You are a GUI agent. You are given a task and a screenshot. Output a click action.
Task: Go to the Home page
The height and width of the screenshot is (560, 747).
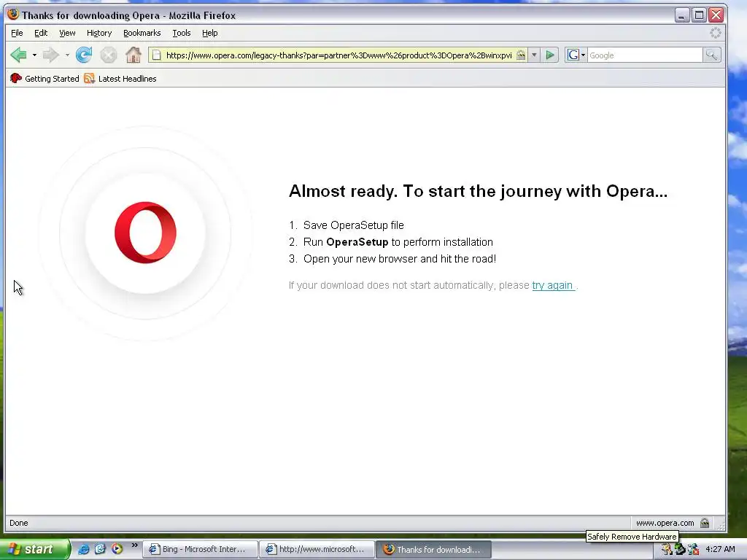(x=133, y=55)
